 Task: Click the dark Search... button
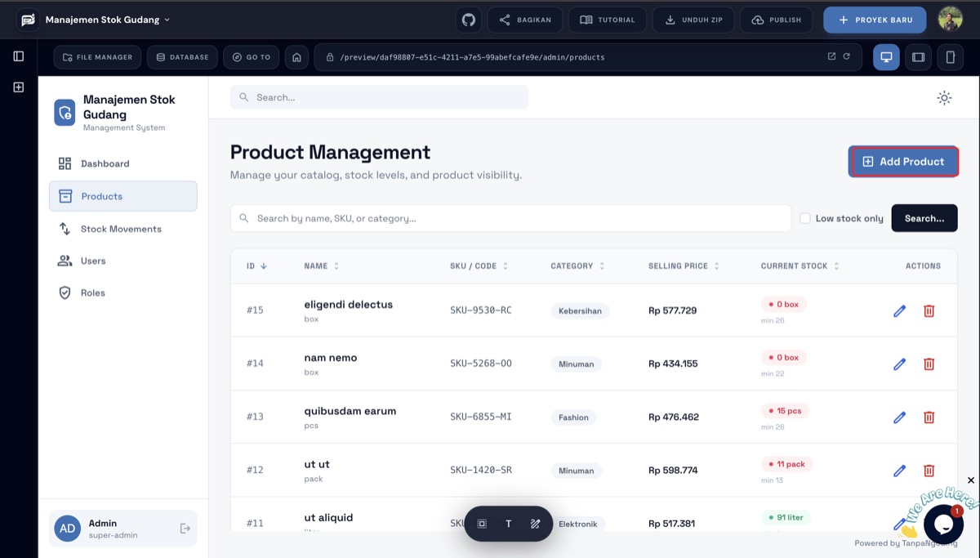(924, 218)
